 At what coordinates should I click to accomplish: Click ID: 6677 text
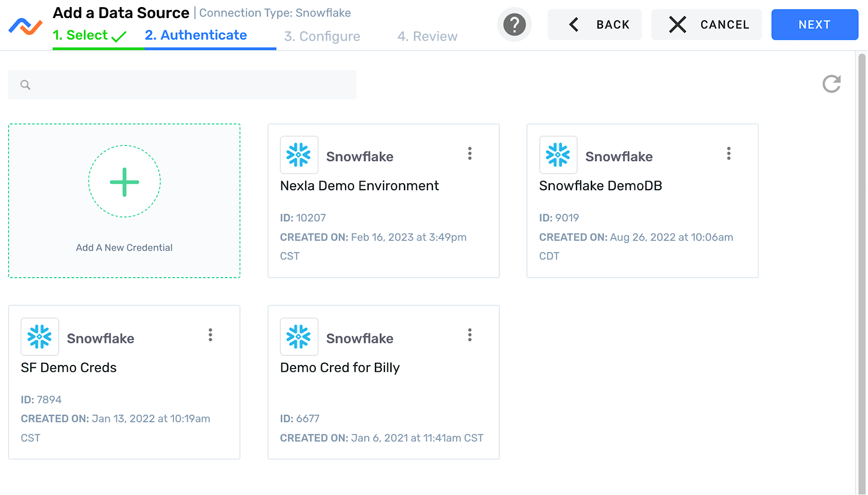pos(300,419)
